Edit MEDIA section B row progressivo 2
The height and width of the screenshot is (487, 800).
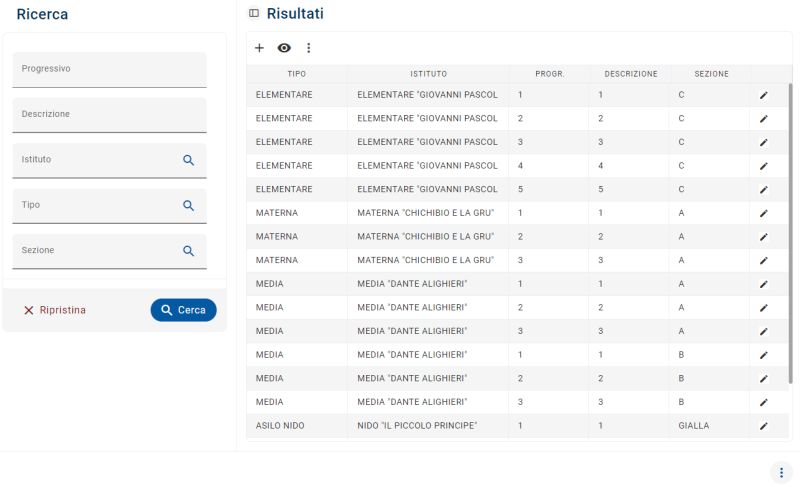coord(763,379)
